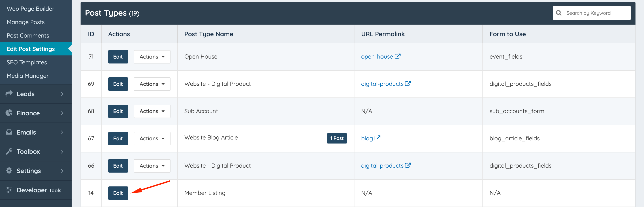Screen dimensions: 644x207
Task: Click the Finance pie chart icon
Action: click(x=9, y=113)
